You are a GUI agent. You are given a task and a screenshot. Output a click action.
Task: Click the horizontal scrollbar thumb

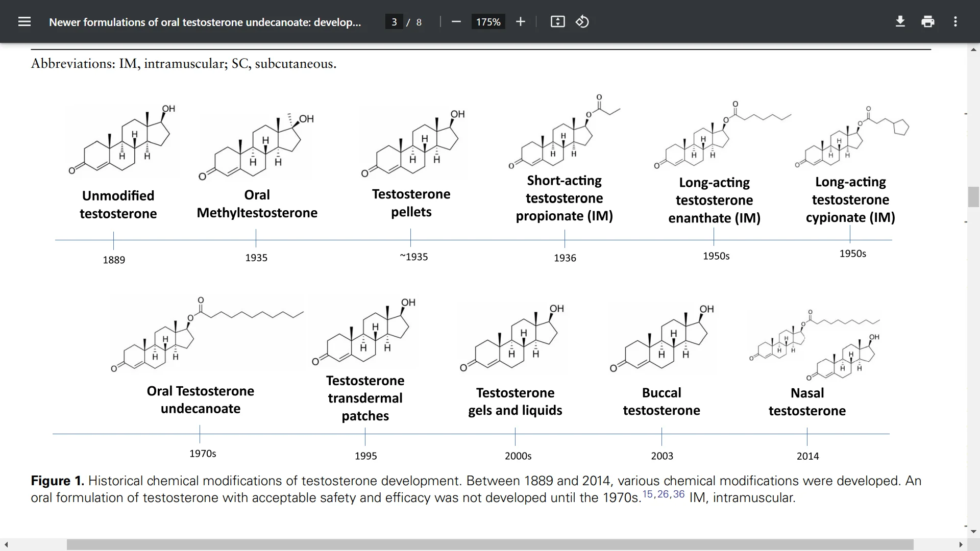(490, 545)
